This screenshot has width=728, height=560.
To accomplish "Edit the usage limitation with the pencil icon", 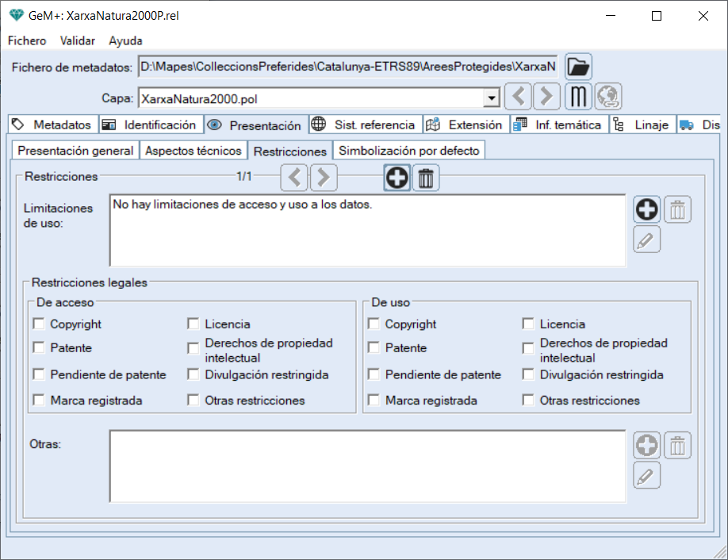I will (647, 240).
